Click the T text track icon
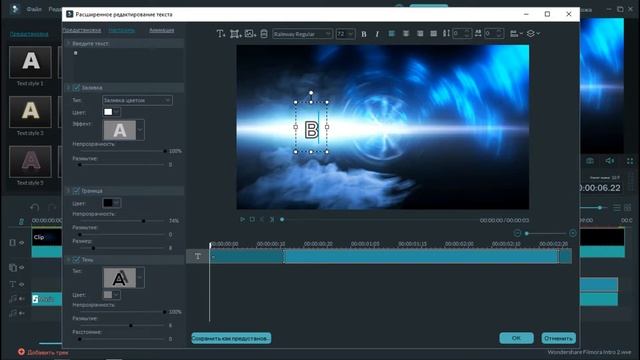This screenshot has height=360, width=640. coord(198,256)
